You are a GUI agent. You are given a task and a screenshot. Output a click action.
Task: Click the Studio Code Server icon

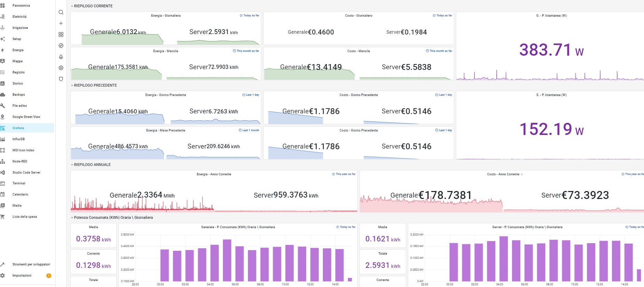2,173
